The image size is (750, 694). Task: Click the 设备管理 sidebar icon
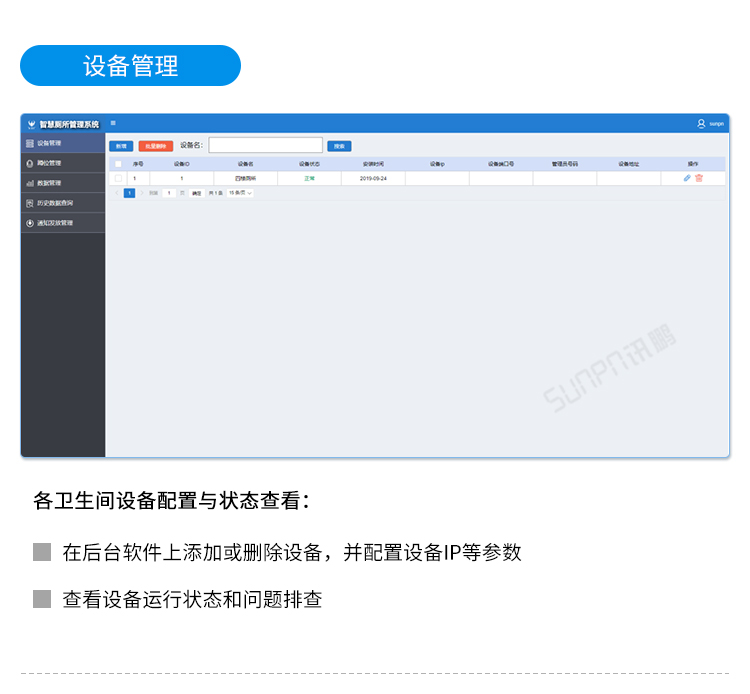tap(30, 143)
